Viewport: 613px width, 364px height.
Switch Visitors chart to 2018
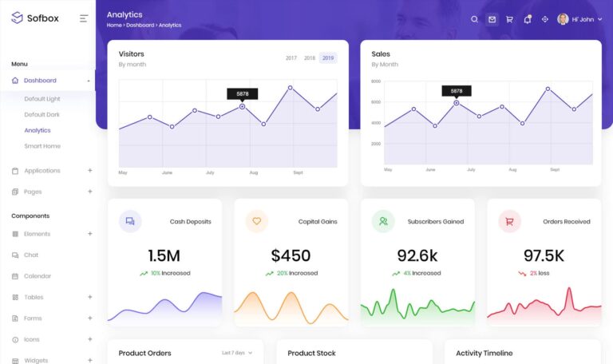[x=310, y=58]
